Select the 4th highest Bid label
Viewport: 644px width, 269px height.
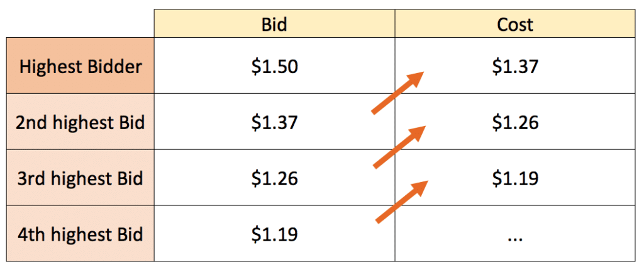pos(80,234)
